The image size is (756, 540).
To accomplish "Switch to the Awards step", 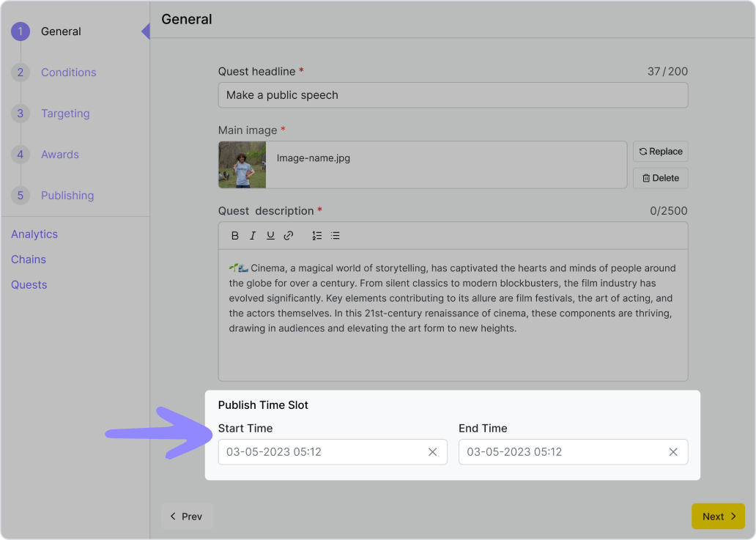I will click(x=59, y=155).
